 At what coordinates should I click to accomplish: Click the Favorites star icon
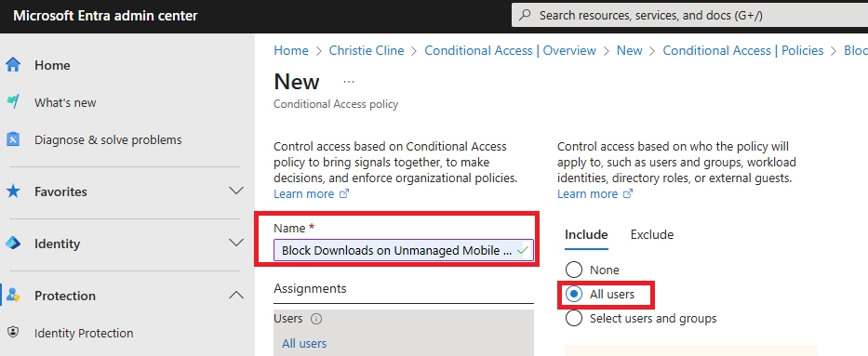tap(13, 191)
